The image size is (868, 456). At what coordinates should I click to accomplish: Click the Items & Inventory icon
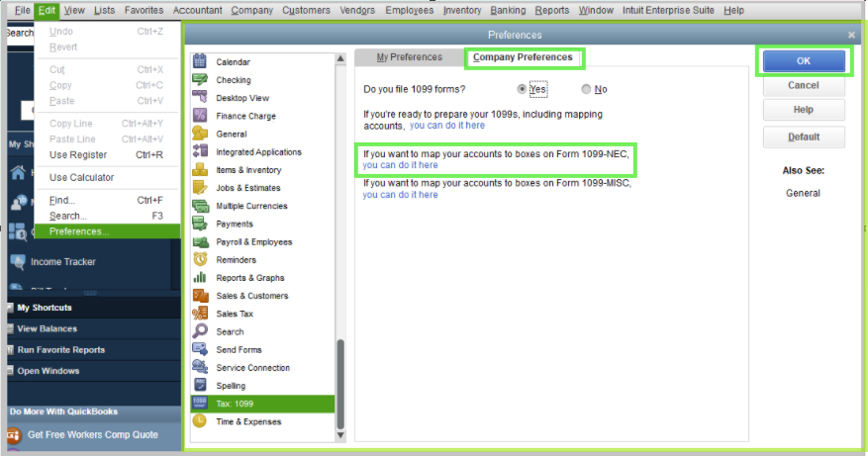200,169
